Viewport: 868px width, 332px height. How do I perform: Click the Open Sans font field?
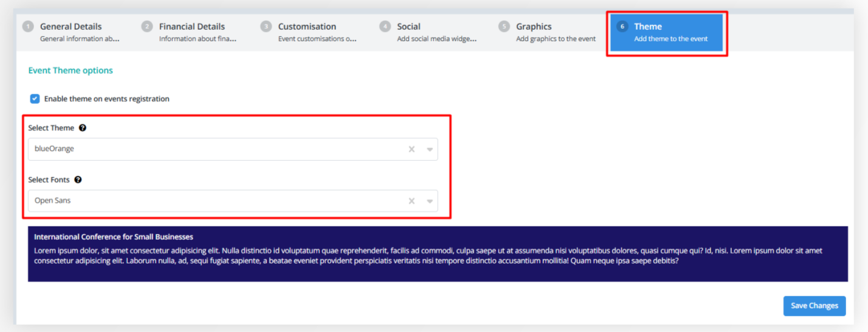(x=233, y=201)
